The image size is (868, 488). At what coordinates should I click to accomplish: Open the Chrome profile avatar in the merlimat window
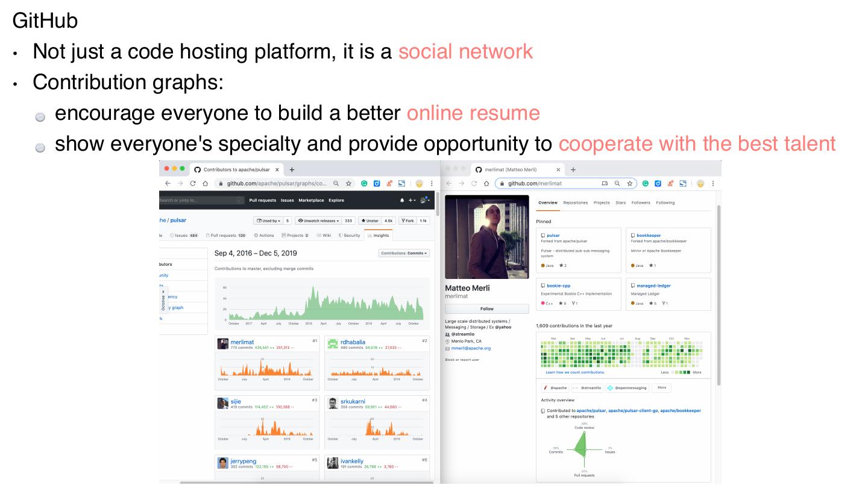click(x=700, y=184)
